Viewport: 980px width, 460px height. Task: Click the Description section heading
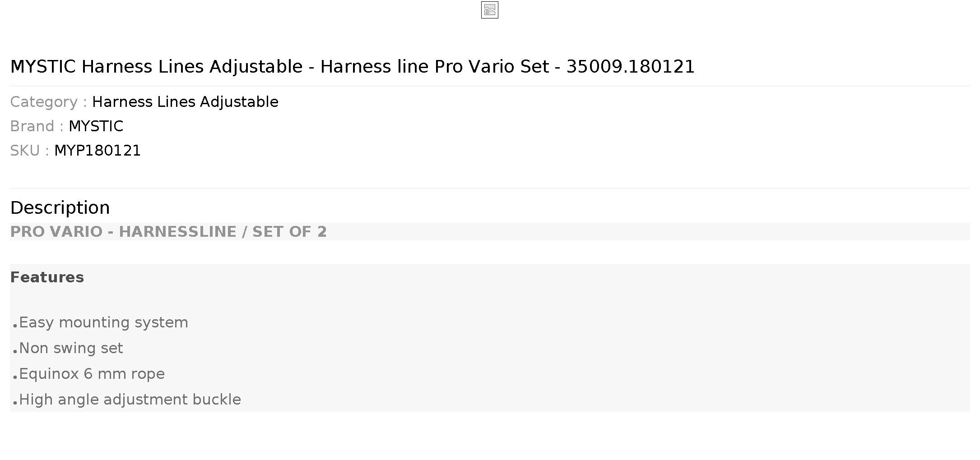[60, 208]
